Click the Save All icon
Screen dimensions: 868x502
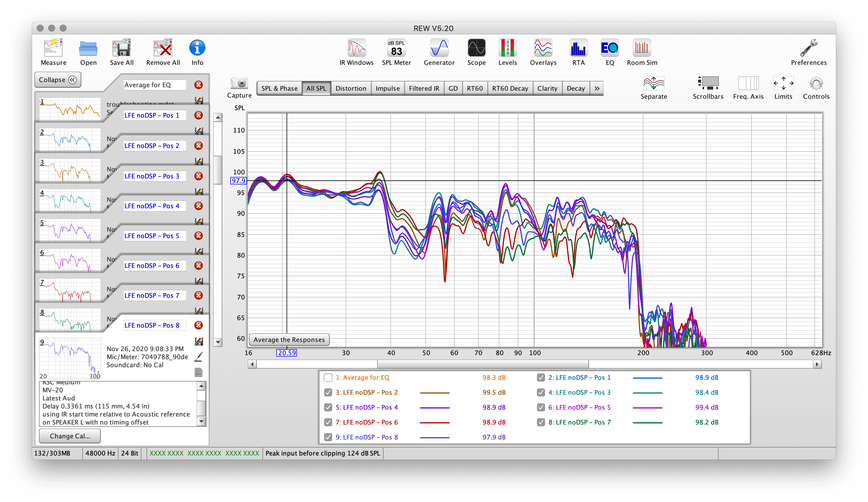click(x=122, y=48)
